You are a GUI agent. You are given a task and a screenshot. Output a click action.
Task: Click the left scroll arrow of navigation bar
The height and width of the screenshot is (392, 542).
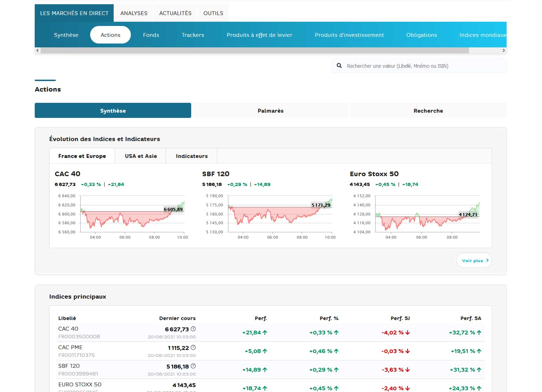(38, 51)
